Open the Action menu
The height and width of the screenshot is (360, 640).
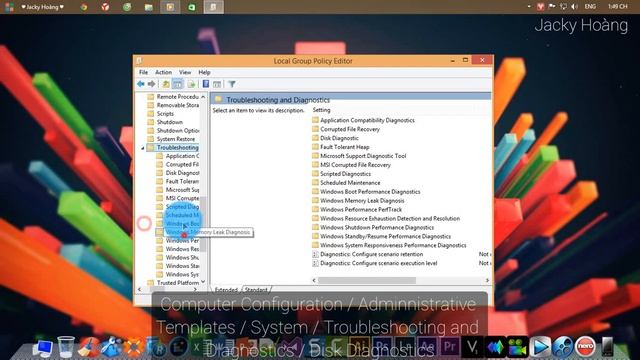[163, 72]
